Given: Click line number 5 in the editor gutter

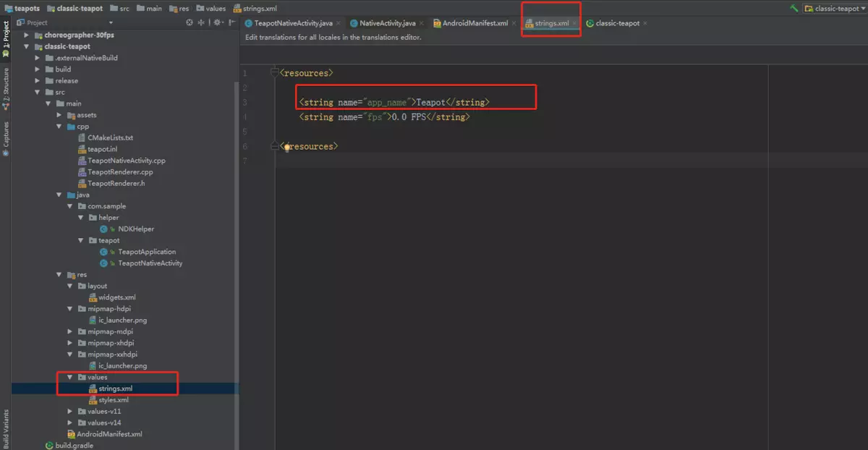Looking at the screenshot, I should pyautogui.click(x=244, y=132).
